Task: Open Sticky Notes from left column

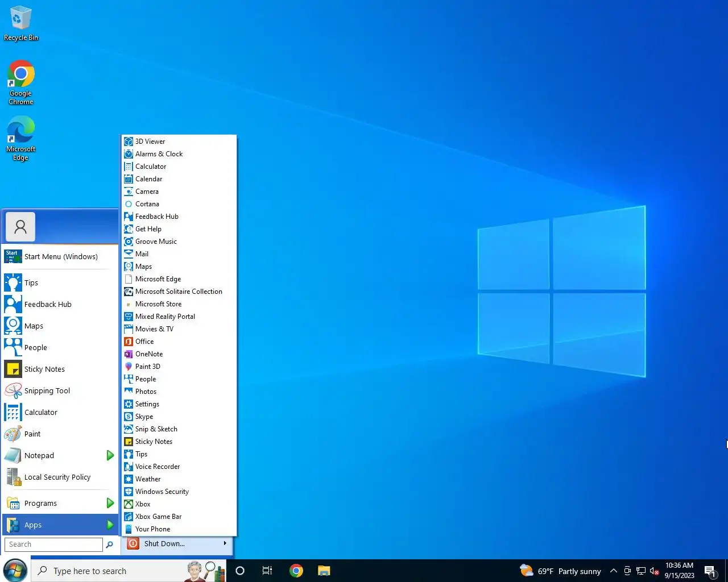Action: point(60,369)
